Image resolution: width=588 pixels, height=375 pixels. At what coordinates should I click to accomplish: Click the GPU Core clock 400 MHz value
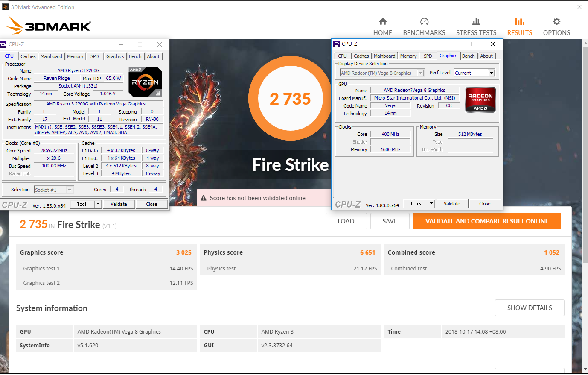click(390, 134)
